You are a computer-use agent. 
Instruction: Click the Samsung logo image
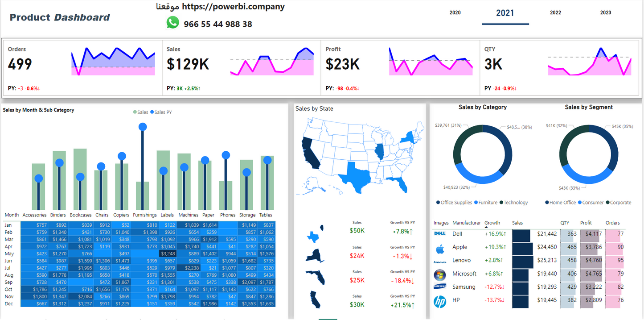(440, 287)
